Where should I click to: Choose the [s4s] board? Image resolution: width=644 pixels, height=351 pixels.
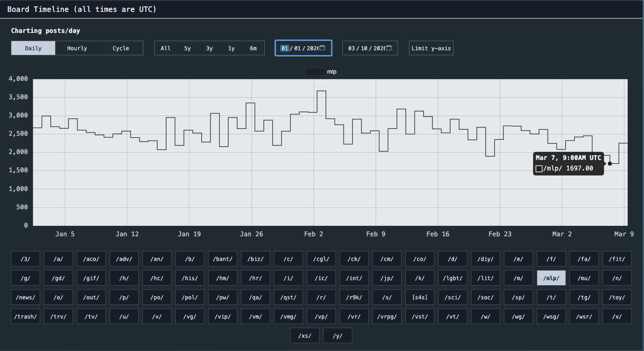coord(420,297)
